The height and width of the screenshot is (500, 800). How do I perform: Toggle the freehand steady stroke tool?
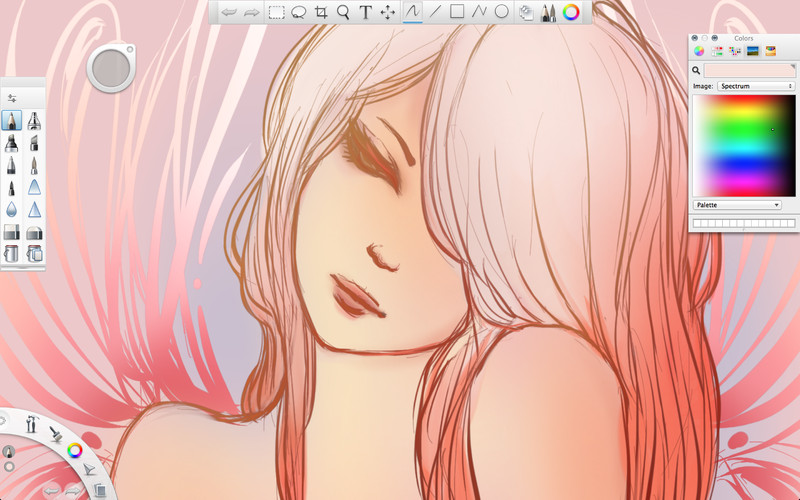pos(412,12)
